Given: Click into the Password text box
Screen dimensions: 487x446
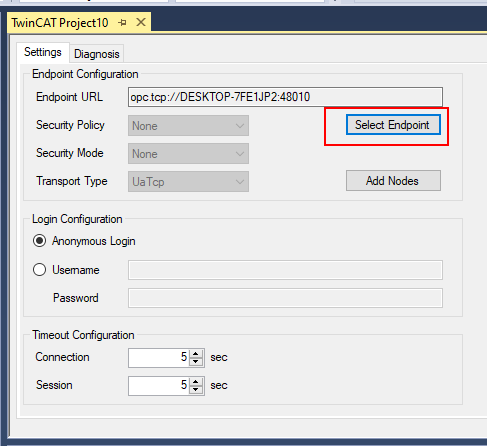Looking at the screenshot, I should point(285,298).
